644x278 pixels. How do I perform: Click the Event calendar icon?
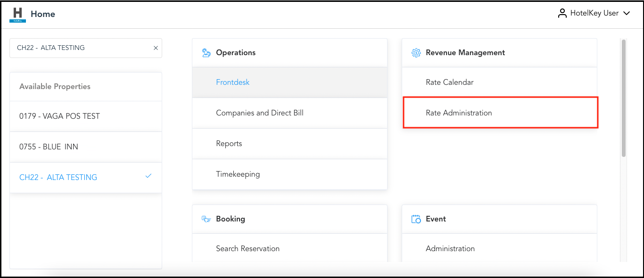click(x=416, y=219)
